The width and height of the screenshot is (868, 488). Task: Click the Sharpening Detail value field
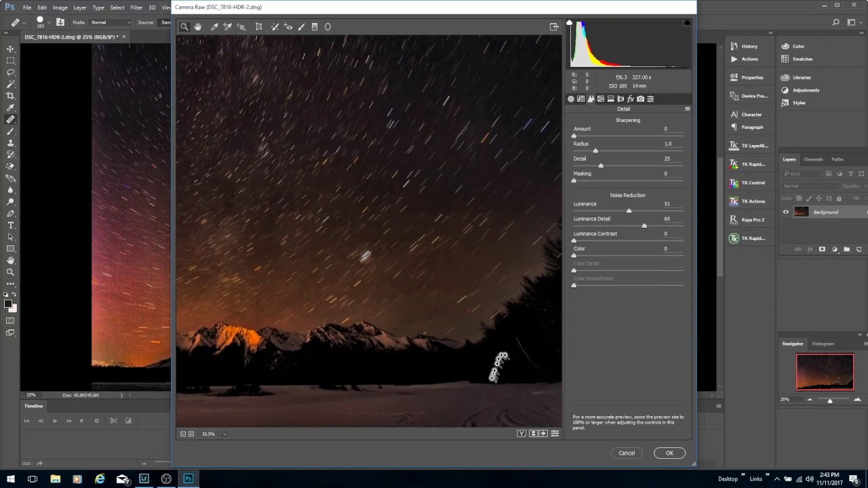tap(667, 159)
